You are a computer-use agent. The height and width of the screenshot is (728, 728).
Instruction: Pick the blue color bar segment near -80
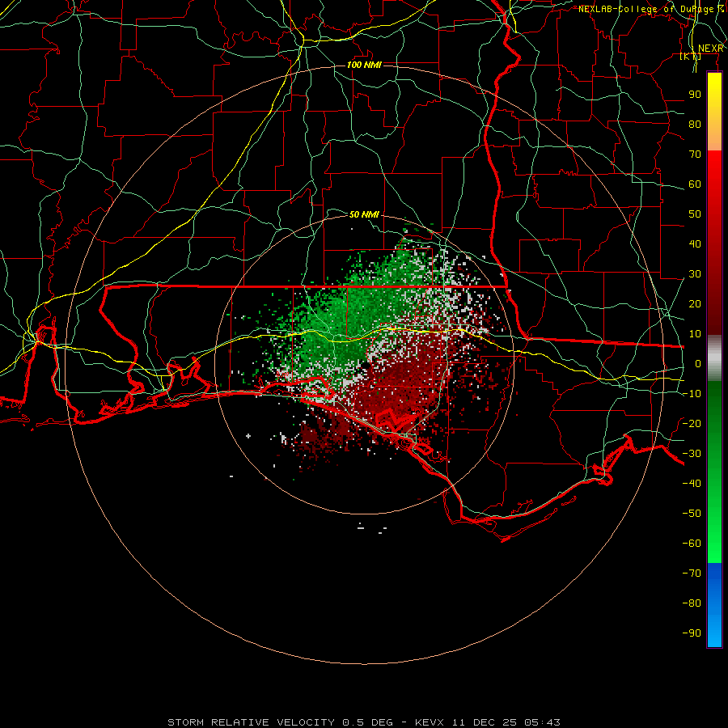(x=714, y=603)
